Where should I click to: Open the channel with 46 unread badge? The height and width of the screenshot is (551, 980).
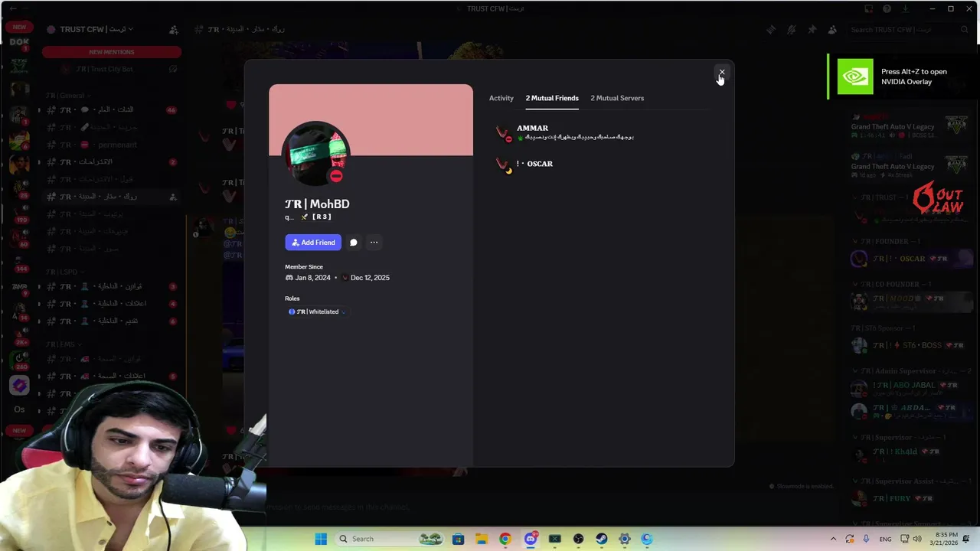[112, 109]
